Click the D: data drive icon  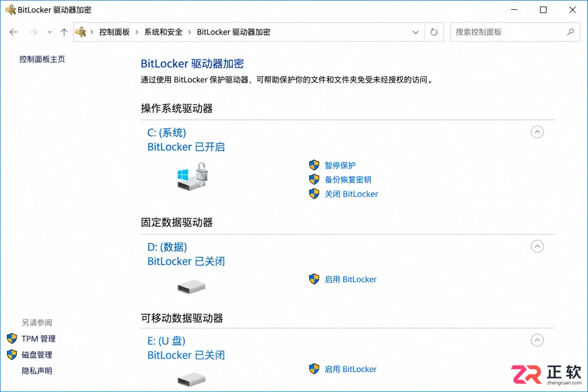point(192,287)
